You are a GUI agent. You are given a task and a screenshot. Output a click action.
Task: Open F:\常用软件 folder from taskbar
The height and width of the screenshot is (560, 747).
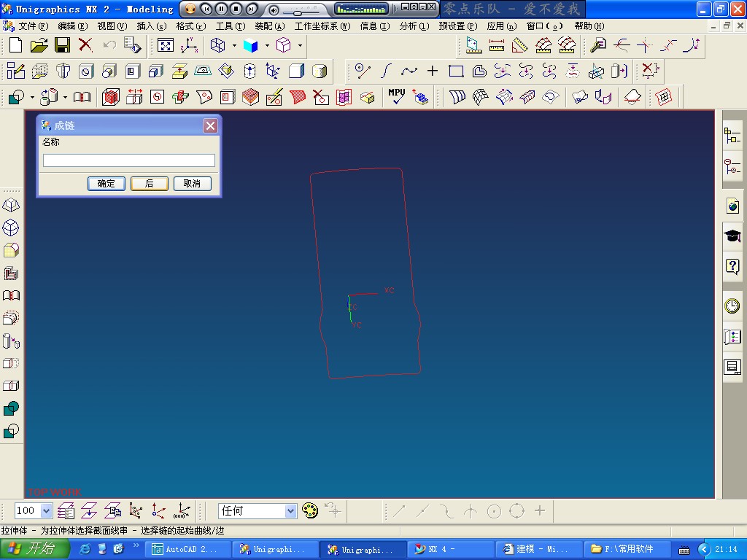click(627, 550)
